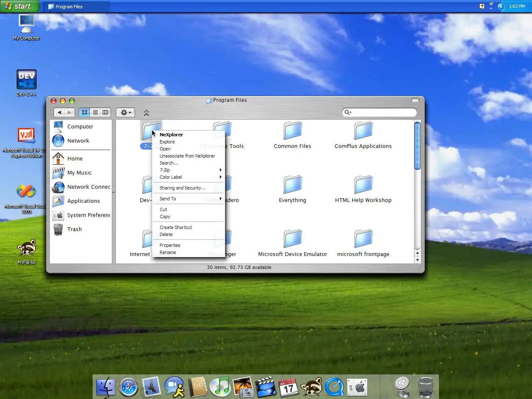Click the @ spring icon in dock
Viewport: 532px width, 399px height.
click(402, 387)
